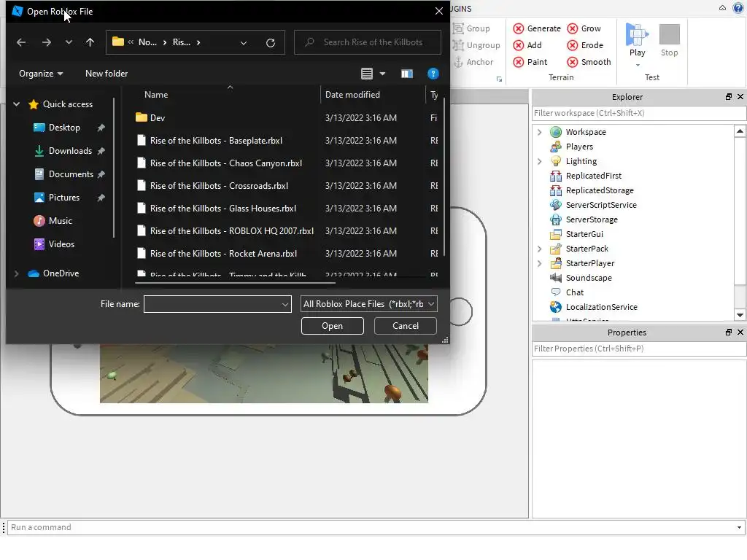This screenshot has width=747, height=560.
Task: Refresh the folder listing
Action: click(x=271, y=43)
